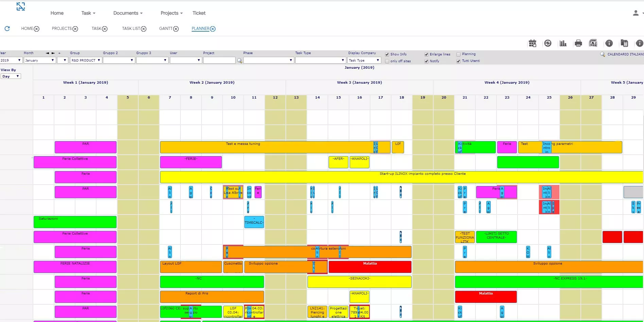Click the FERIE NATALIZIE magenta bar

(75, 267)
